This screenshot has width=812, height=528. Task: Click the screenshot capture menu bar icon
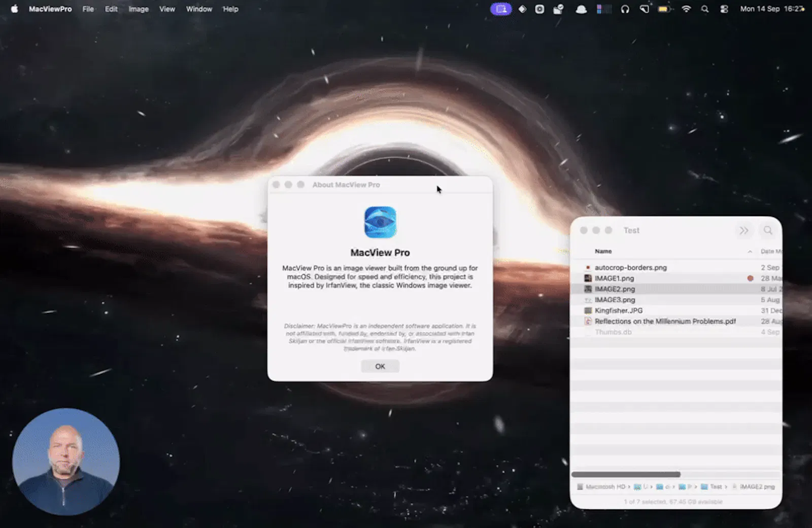pos(539,9)
